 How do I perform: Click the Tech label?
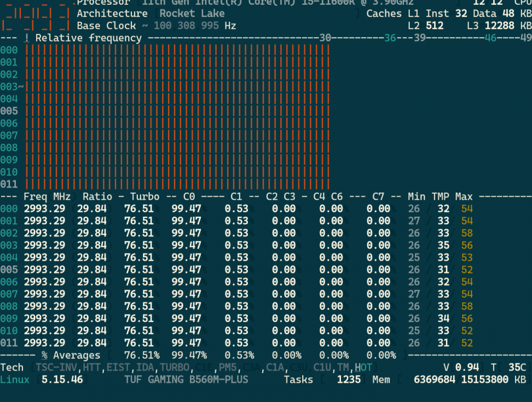click(12, 368)
